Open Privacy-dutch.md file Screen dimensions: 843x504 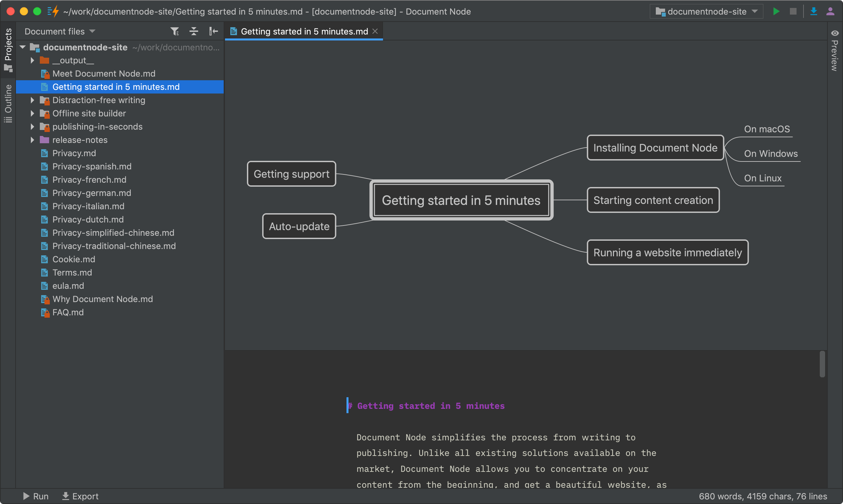coord(88,220)
